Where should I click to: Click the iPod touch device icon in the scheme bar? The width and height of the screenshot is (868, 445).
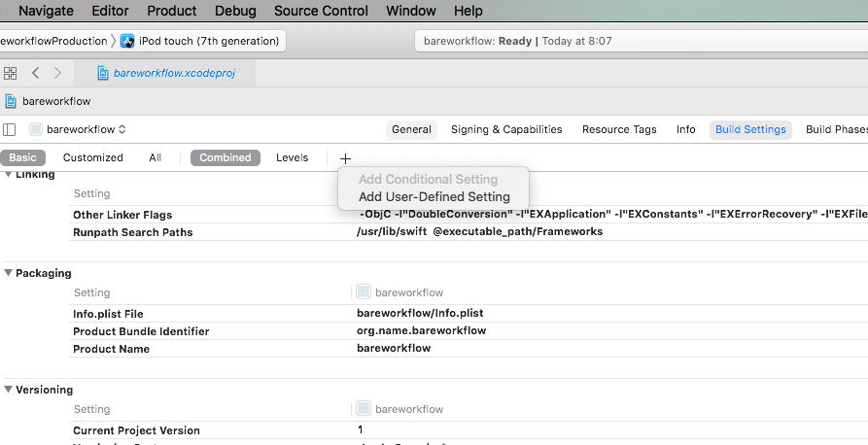127,41
